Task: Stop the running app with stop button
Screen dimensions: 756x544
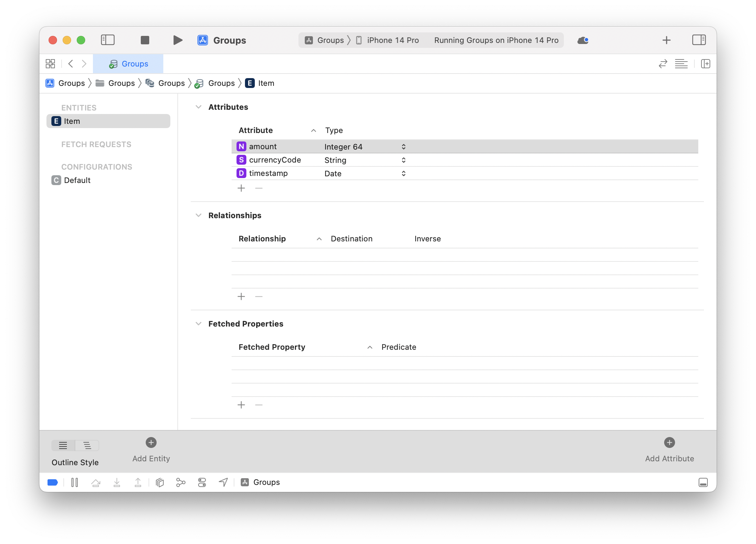Action: click(145, 40)
